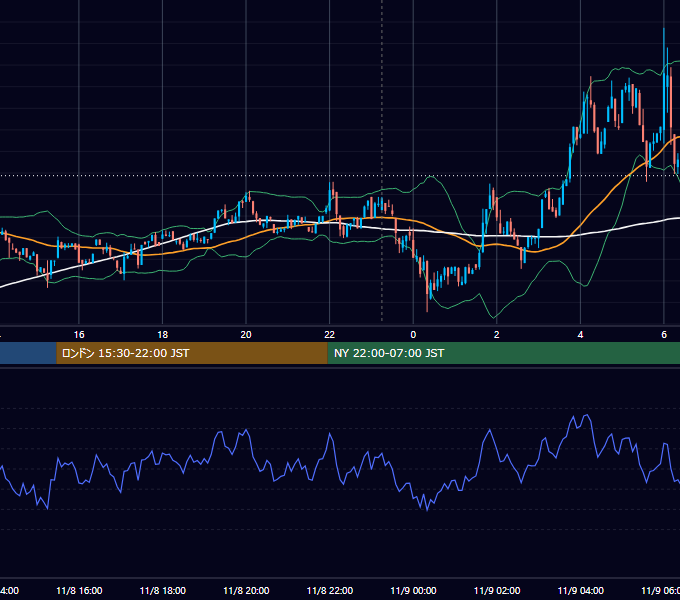Click the 4 hour label on the chart axis
The image size is (680, 600).
pos(580,335)
